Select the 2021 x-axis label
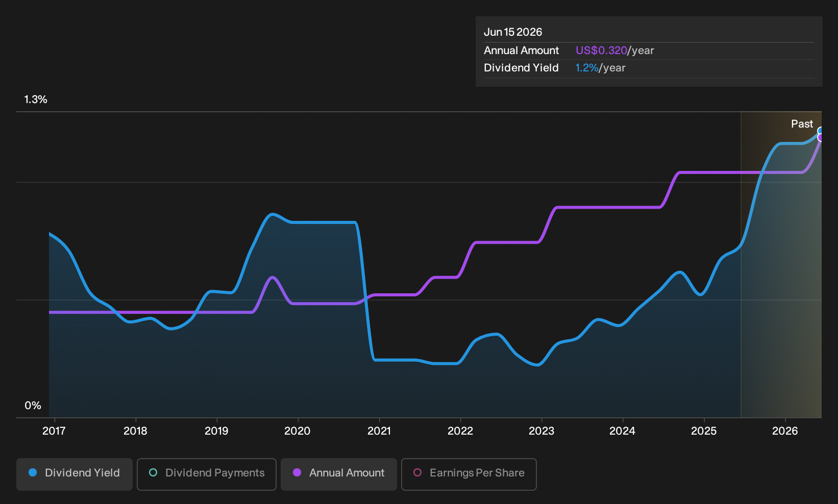 click(x=379, y=431)
